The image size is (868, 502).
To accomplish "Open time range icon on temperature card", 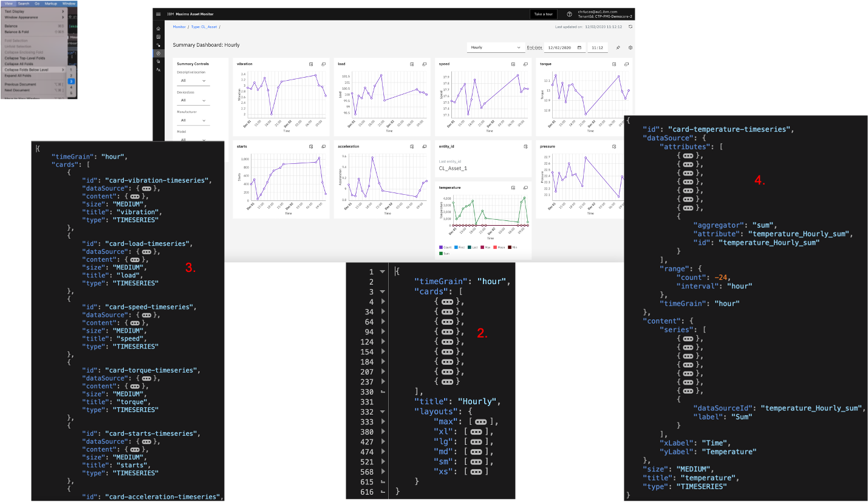I will pyautogui.click(x=513, y=188).
